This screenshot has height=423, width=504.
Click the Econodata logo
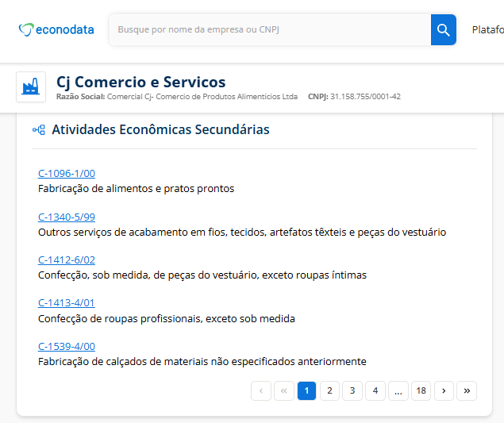(x=56, y=30)
